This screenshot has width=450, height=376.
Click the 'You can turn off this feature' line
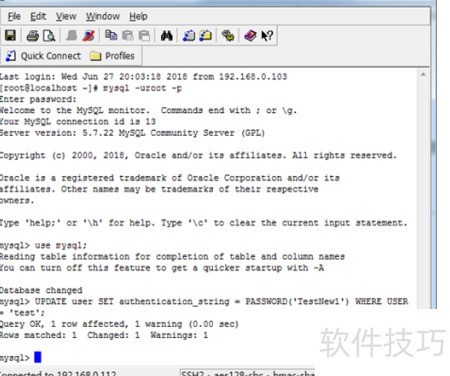point(162,268)
